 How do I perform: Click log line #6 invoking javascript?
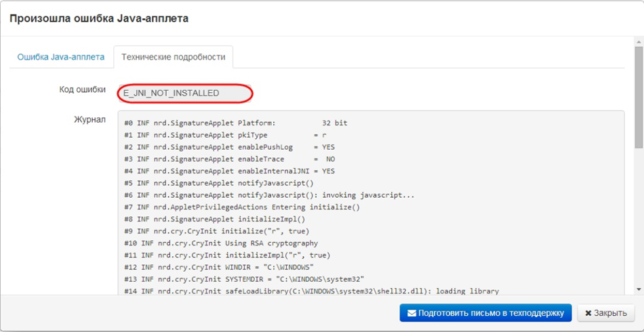point(269,195)
